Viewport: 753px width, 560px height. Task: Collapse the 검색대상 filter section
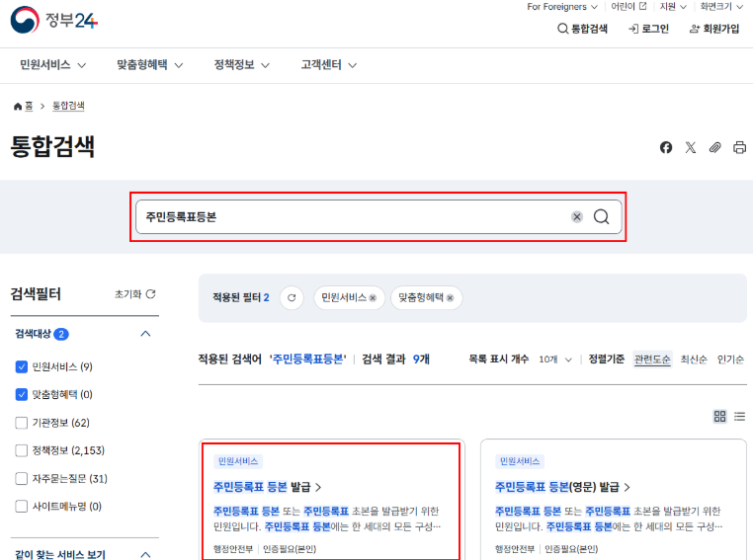tap(146, 334)
